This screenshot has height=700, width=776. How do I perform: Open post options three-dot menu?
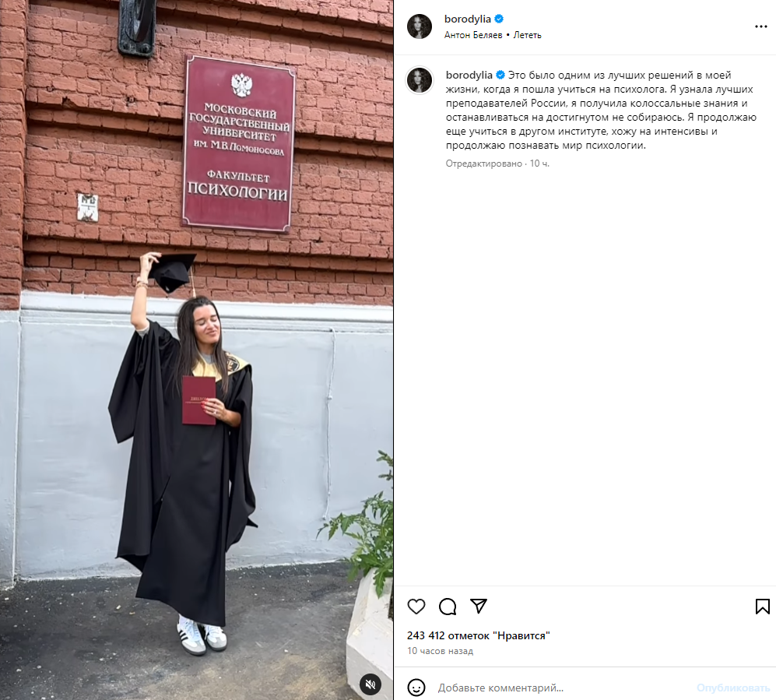coord(761,26)
